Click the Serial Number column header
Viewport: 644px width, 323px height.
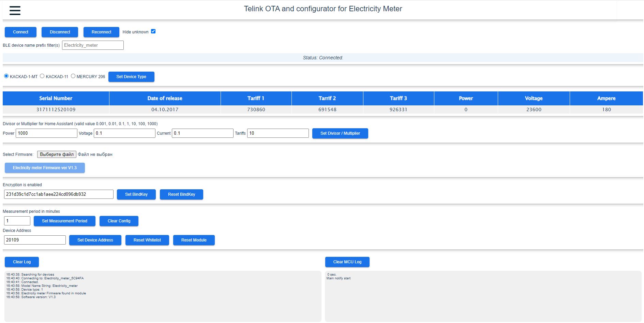pos(56,98)
